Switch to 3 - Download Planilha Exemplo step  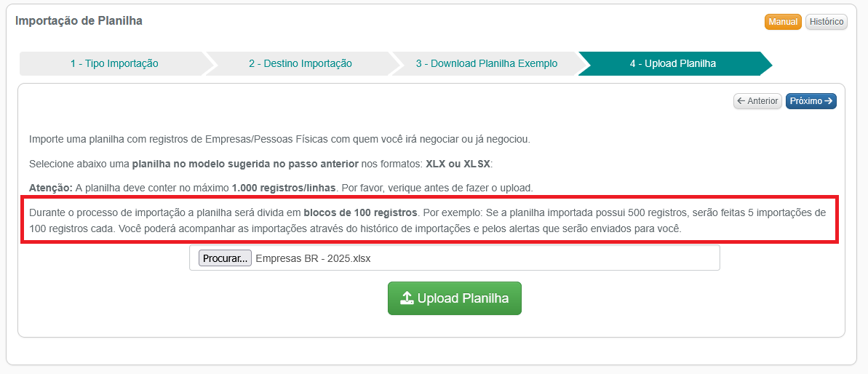pos(487,63)
